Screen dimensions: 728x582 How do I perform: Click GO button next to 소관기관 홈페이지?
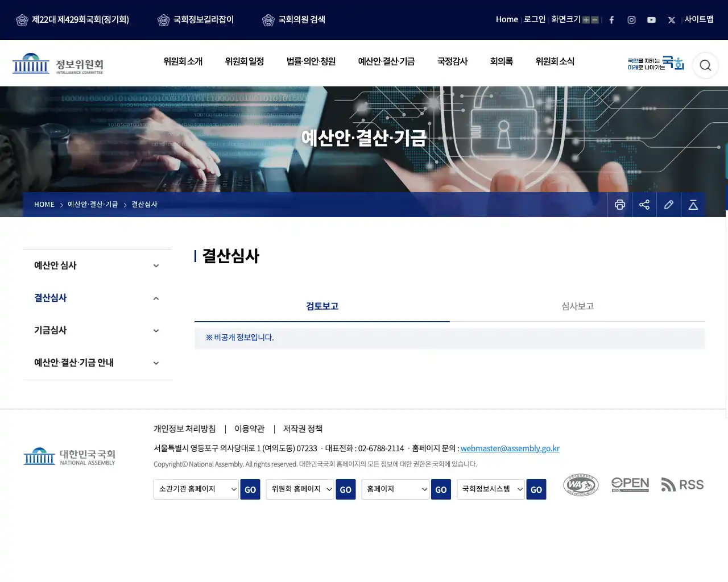[250, 489]
